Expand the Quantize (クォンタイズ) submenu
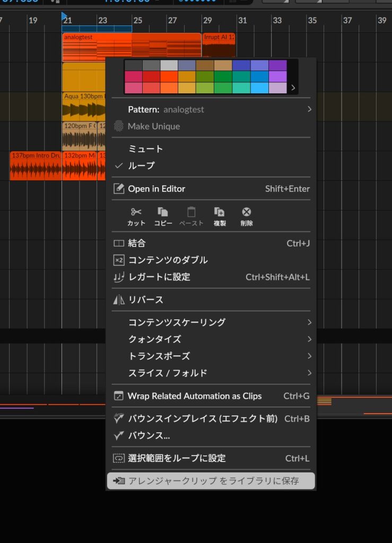The width and height of the screenshot is (392, 543). point(309,339)
